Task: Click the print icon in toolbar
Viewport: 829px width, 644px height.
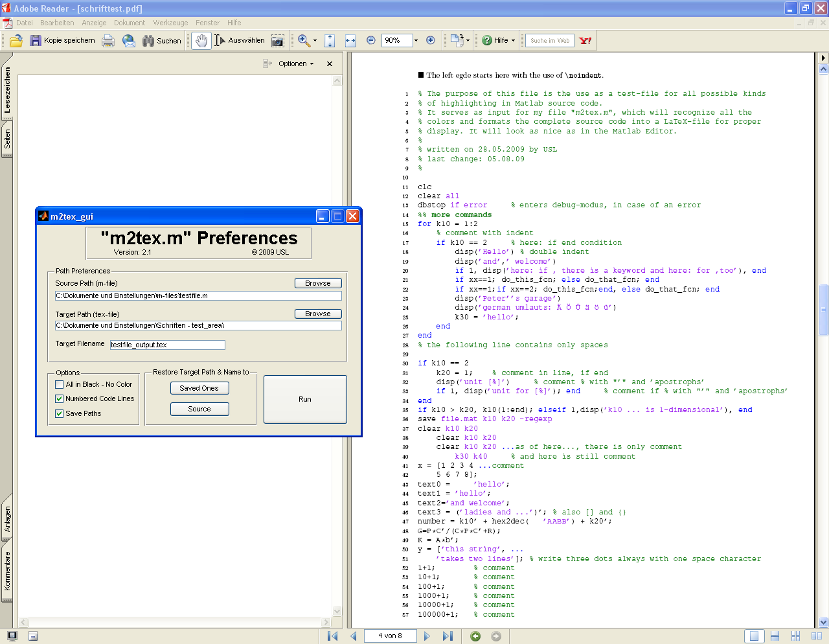Action: click(x=108, y=40)
